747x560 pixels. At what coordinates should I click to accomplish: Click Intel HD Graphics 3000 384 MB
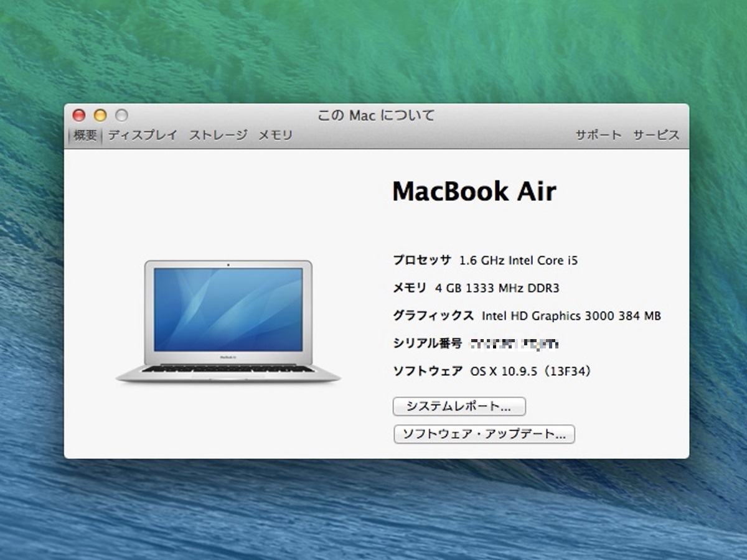point(571,316)
